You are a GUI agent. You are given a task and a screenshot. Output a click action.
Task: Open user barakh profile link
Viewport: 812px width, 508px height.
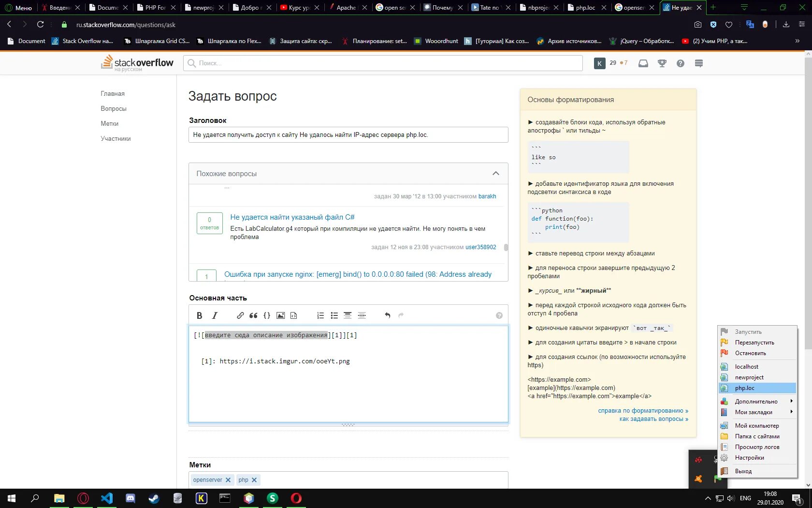(487, 196)
